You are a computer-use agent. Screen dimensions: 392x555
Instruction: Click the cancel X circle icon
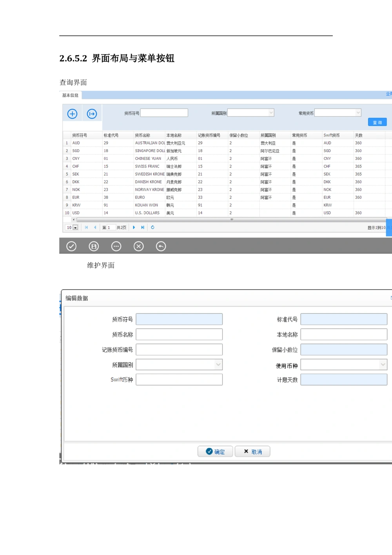[139, 246]
